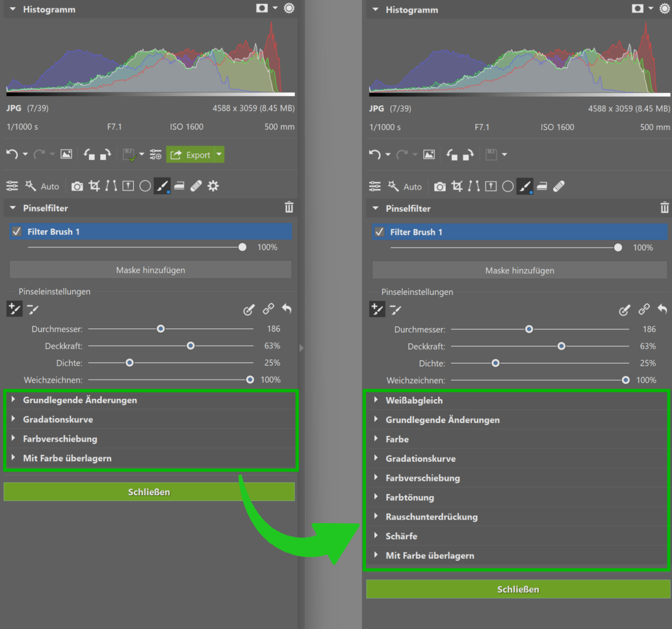
Task: Collapse the right Pinselfilter section
Action: coord(375,208)
